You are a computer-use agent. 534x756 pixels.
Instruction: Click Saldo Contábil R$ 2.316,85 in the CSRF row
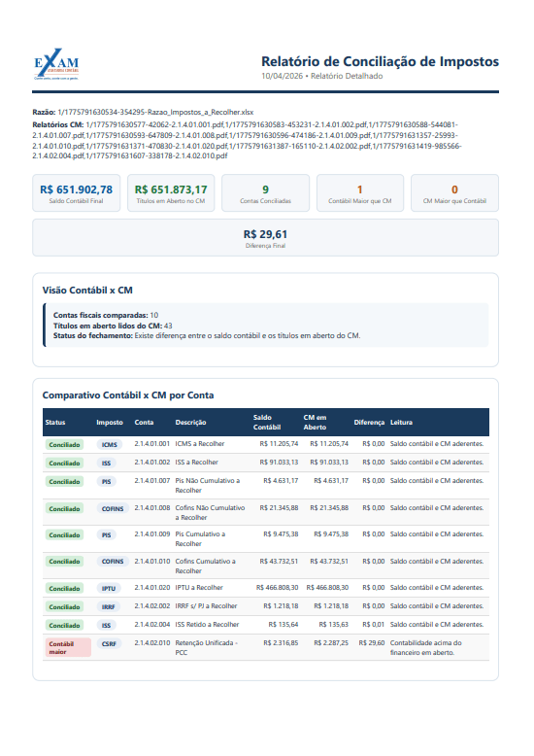[x=281, y=642]
